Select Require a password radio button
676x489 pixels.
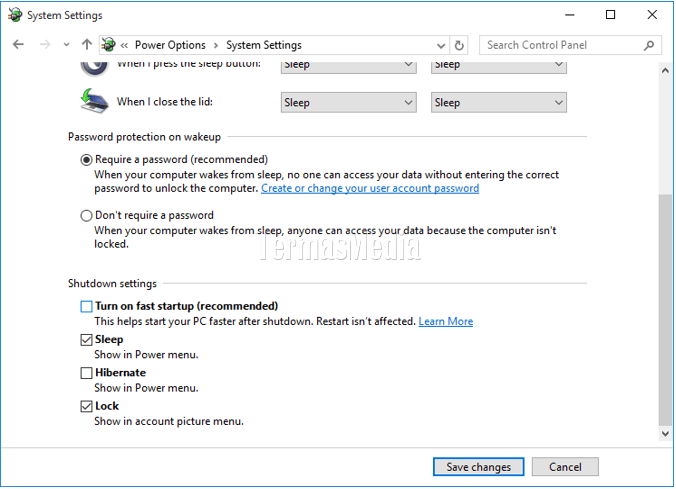click(86, 160)
